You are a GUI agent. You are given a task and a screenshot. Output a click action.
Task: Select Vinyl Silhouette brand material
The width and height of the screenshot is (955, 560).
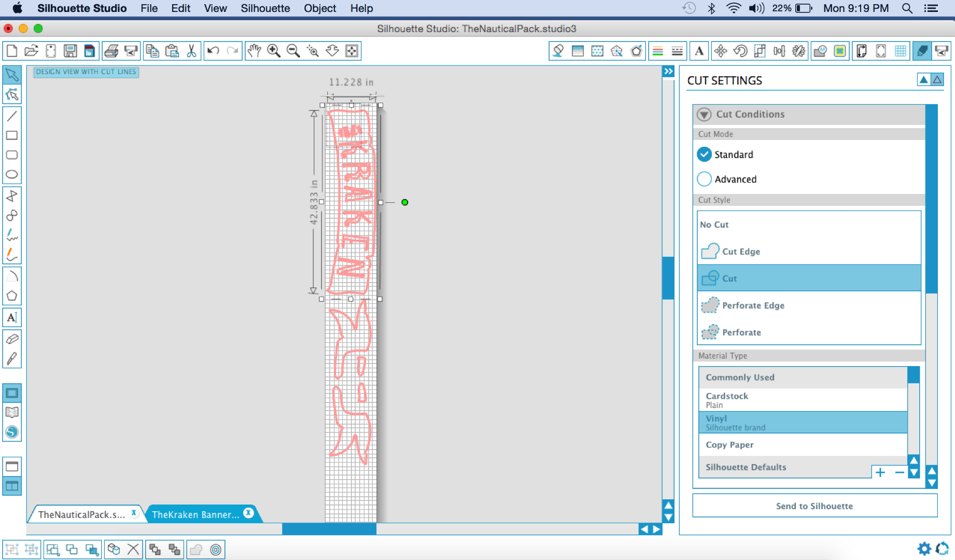pos(803,422)
